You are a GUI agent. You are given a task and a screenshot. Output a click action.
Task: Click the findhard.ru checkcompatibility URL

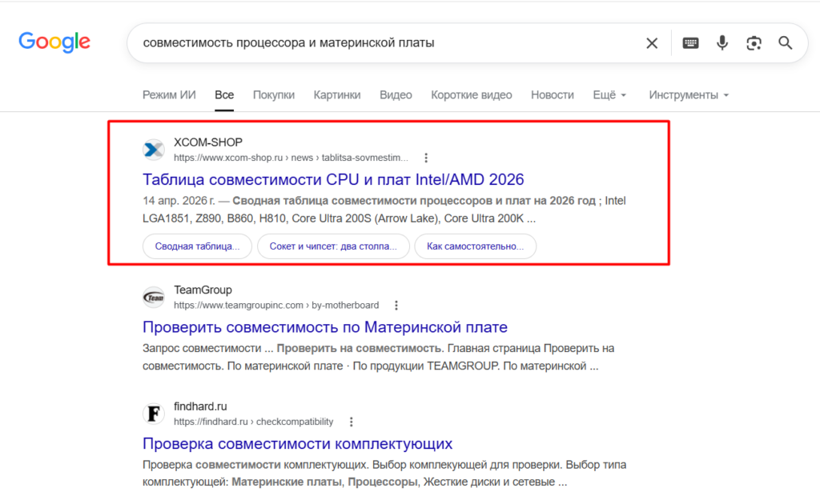coord(253,422)
